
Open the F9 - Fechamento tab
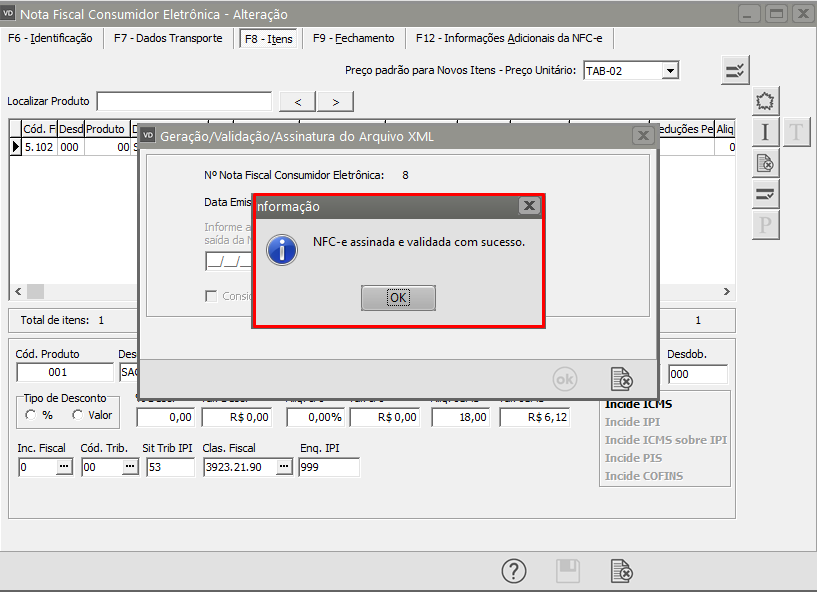point(354,39)
